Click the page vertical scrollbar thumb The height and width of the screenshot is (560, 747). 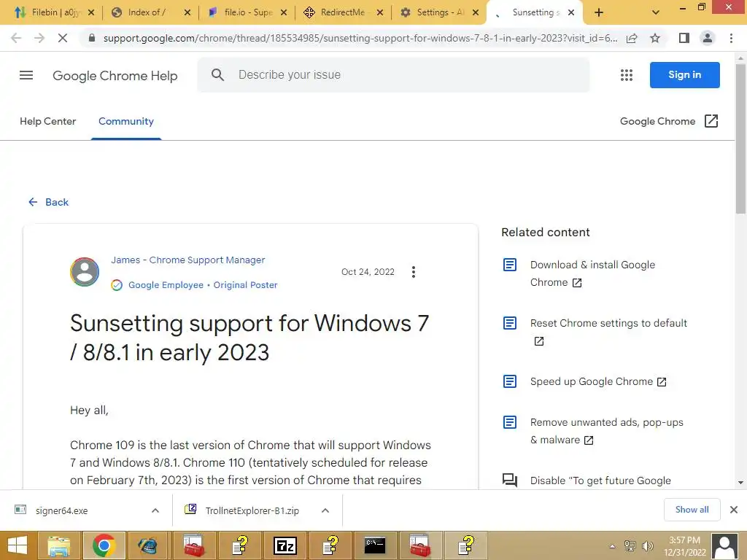point(740,138)
